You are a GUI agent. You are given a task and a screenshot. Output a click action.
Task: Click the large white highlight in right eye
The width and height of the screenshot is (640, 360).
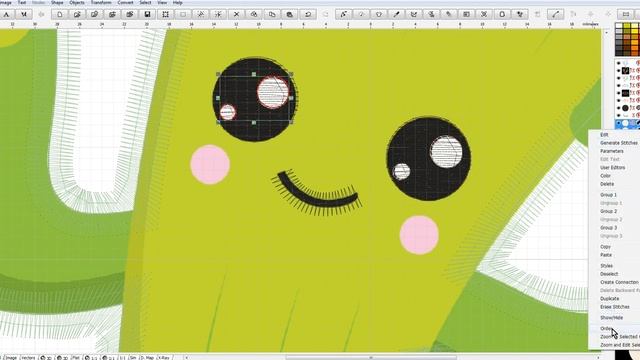tap(446, 152)
